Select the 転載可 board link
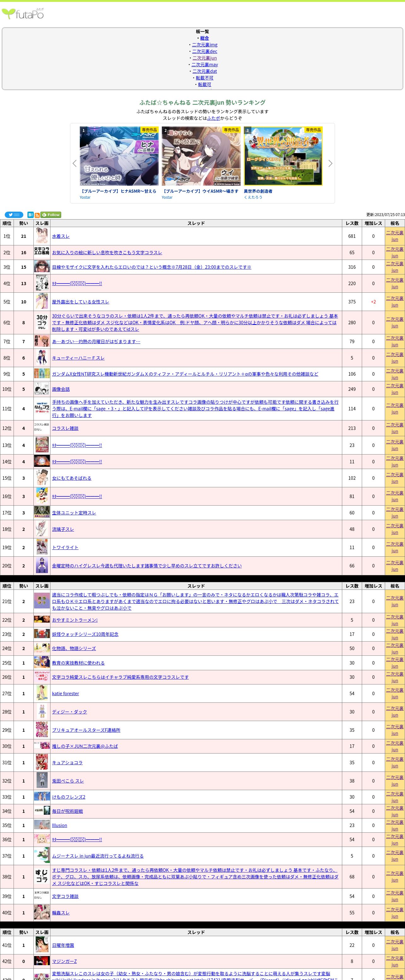 [205, 85]
